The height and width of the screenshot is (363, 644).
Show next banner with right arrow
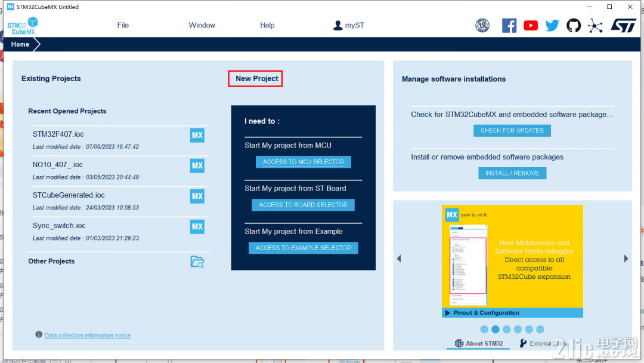tap(626, 259)
